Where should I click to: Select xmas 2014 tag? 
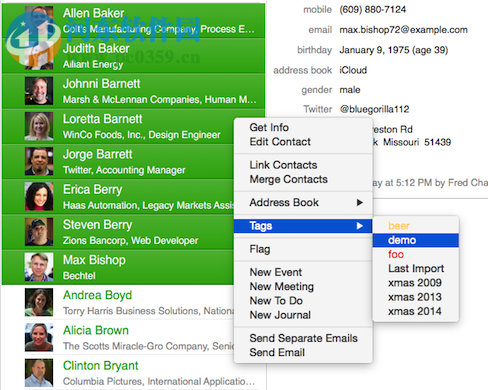coord(415,311)
